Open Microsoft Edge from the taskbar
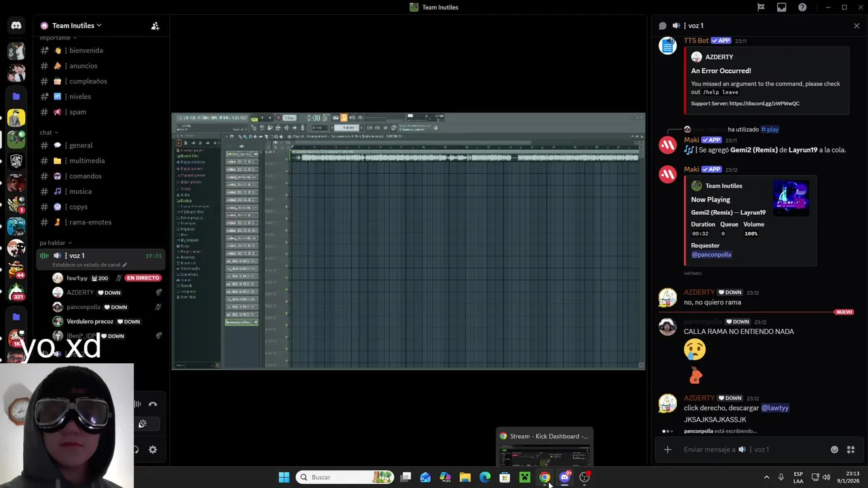868x488 pixels. 485,477
